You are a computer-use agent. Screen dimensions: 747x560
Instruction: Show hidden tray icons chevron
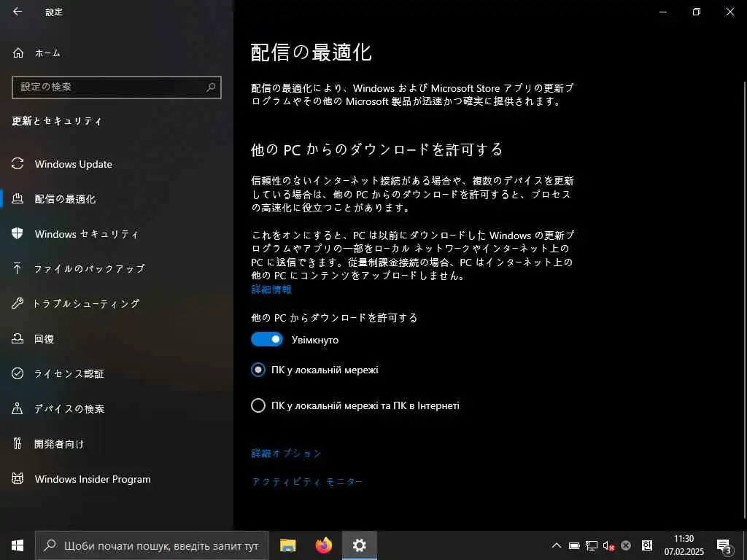pyautogui.click(x=556, y=545)
